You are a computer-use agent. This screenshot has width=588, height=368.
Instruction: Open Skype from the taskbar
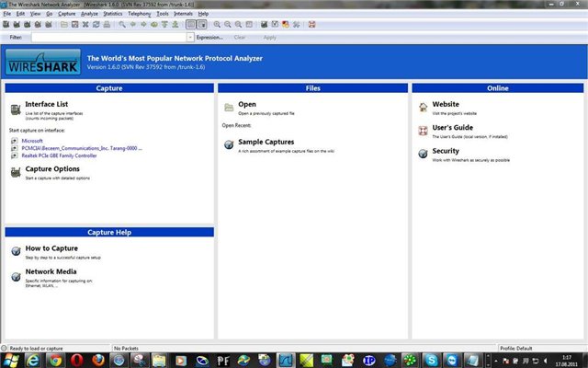[x=431, y=361]
